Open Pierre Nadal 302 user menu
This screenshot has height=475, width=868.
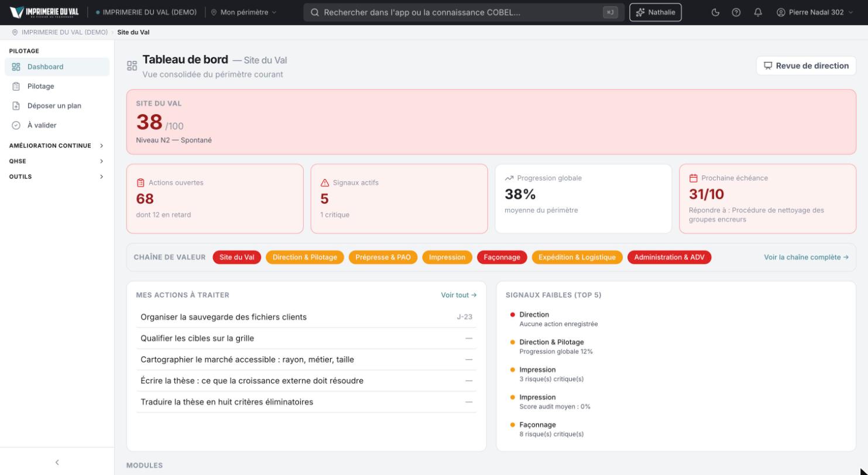pyautogui.click(x=815, y=12)
